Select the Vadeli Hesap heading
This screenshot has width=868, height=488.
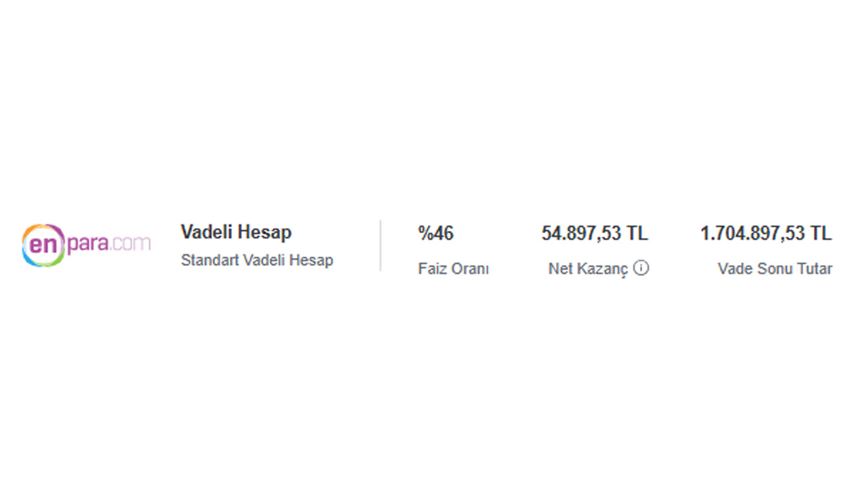pyautogui.click(x=236, y=232)
